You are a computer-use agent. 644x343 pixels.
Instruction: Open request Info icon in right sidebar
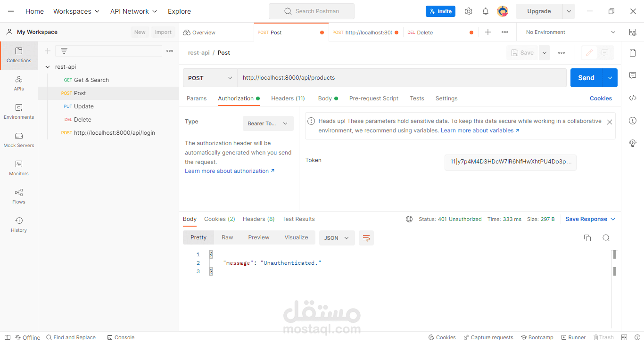pyautogui.click(x=633, y=121)
